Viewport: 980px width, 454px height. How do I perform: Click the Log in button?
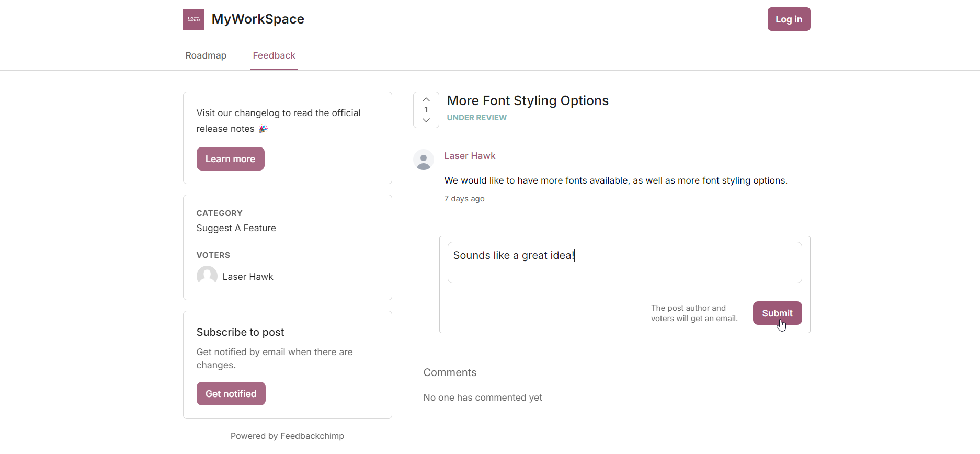[x=789, y=19]
